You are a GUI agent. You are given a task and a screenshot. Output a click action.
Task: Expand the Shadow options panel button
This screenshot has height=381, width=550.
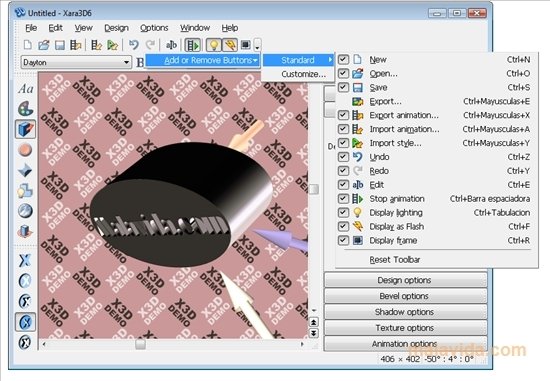(x=405, y=312)
